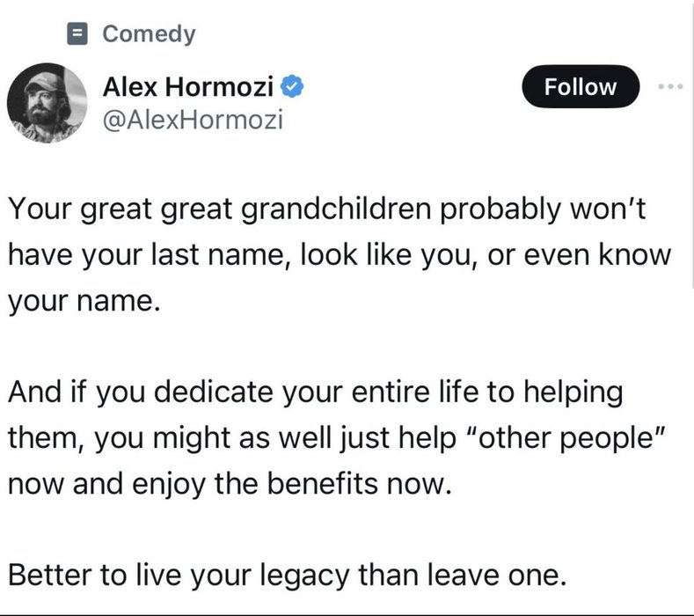The width and height of the screenshot is (694, 616).
Task: Click the @AlexHormozi handle
Action: click(193, 120)
